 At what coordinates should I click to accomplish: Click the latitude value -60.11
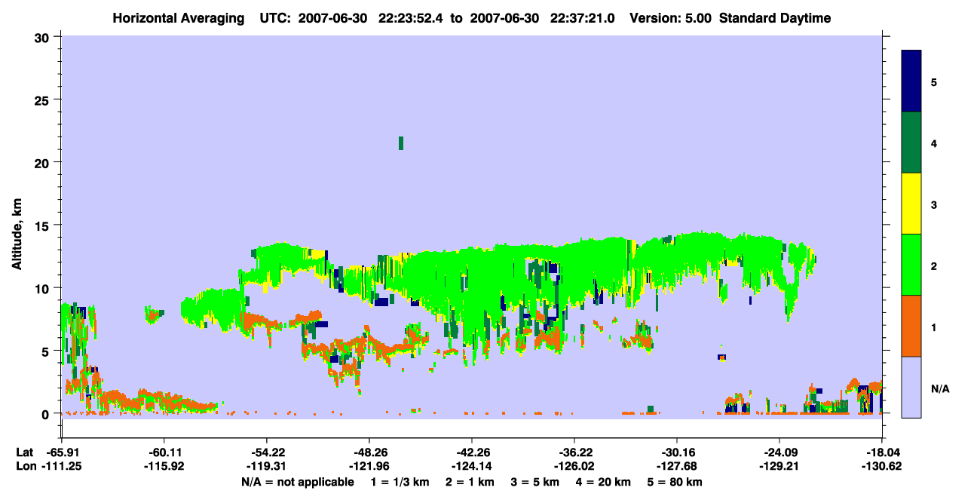(x=164, y=452)
